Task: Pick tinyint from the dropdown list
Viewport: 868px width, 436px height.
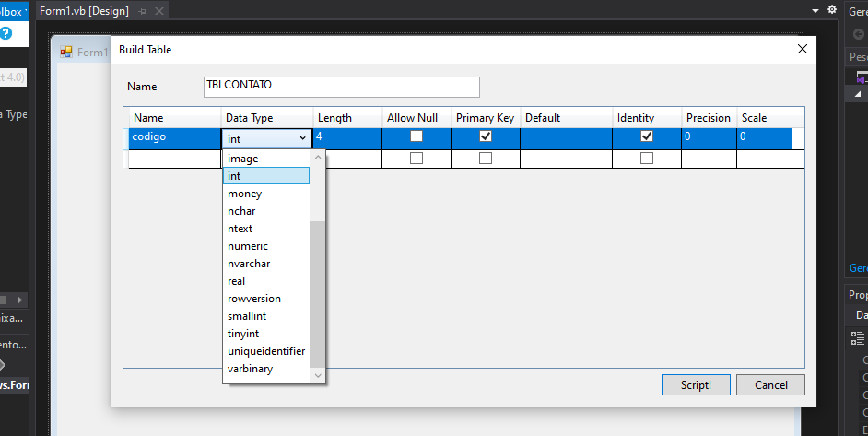Action: (x=265, y=334)
